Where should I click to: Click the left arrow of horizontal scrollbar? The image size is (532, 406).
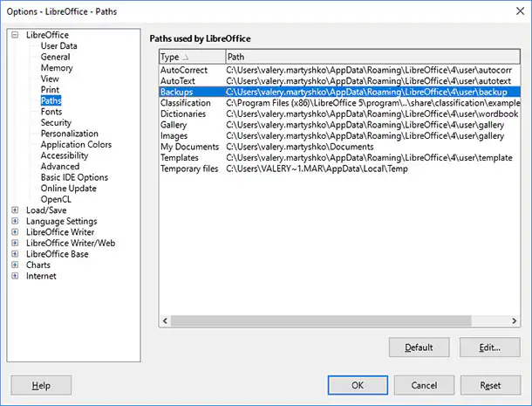coord(165,320)
